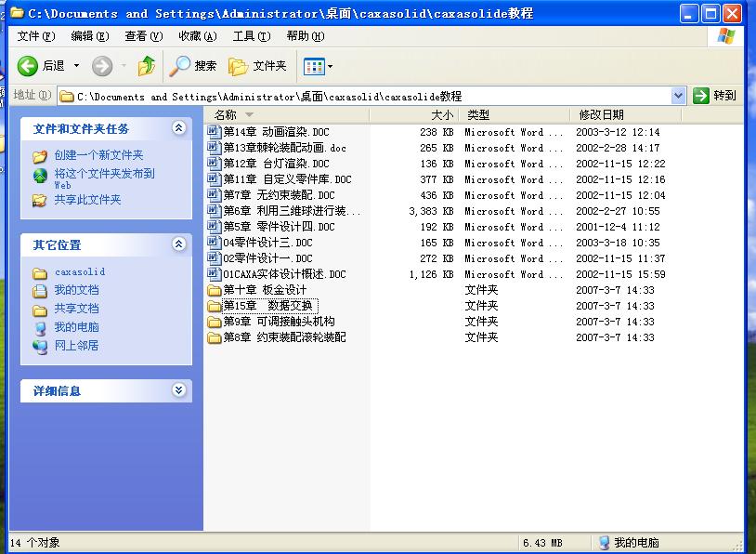The image size is (756, 554).
Task: Expand the address bar dropdown arrow
Action: point(678,96)
